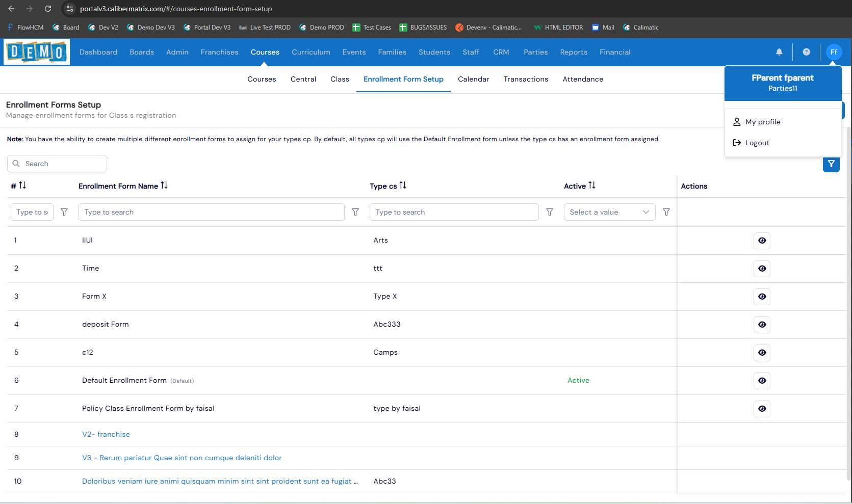Open My profile from user menu

(757, 122)
